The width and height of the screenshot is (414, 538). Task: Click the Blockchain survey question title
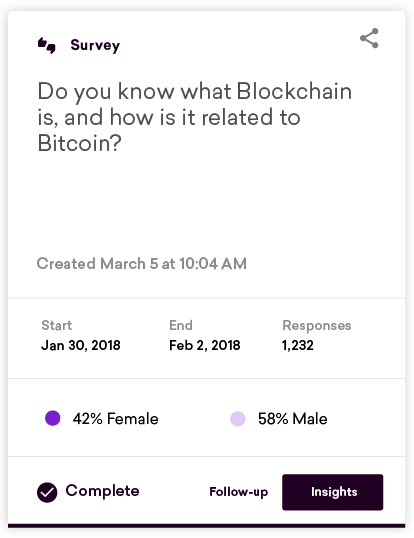(x=194, y=117)
